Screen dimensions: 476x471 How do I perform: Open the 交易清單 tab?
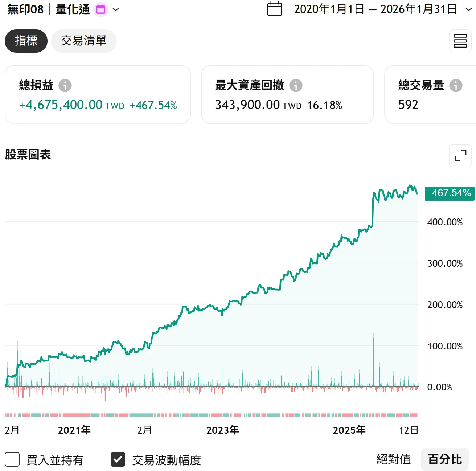click(x=83, y=41)
